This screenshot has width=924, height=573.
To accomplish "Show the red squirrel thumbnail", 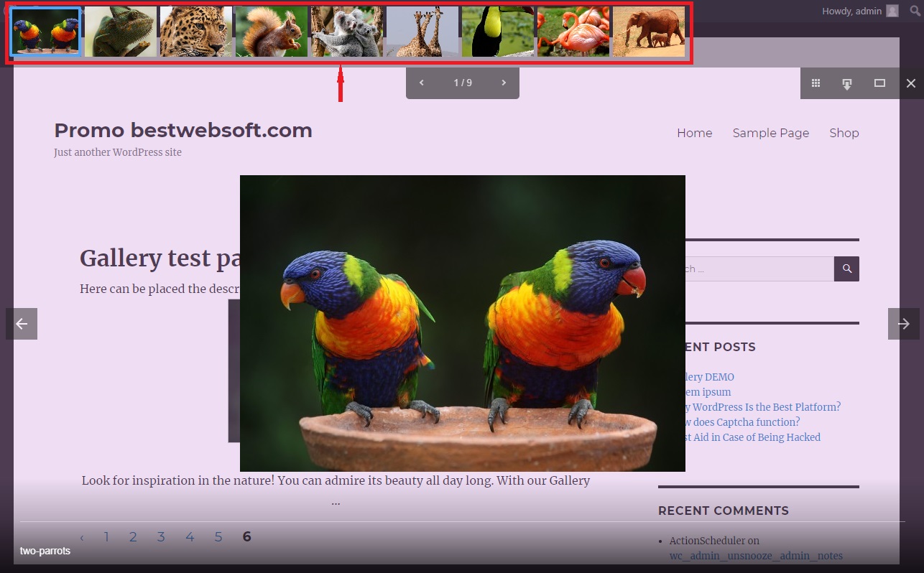I will click(272, 32).
